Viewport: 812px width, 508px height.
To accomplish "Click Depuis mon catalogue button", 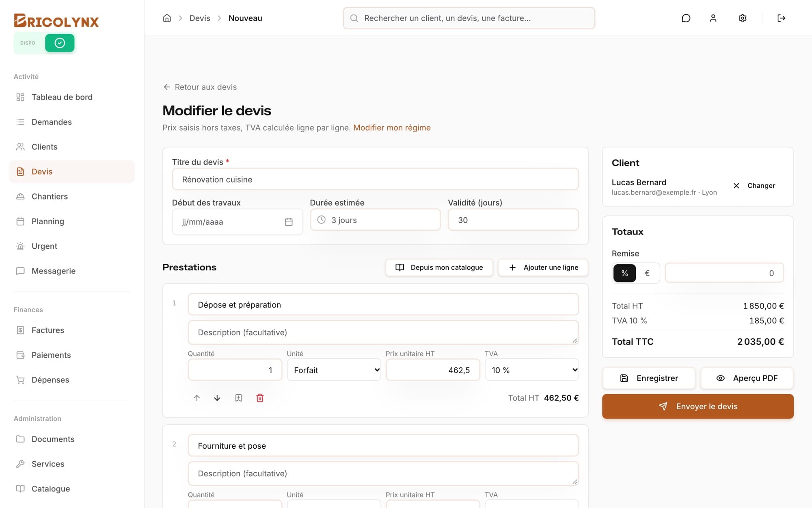I will click(x=439, y=267).
